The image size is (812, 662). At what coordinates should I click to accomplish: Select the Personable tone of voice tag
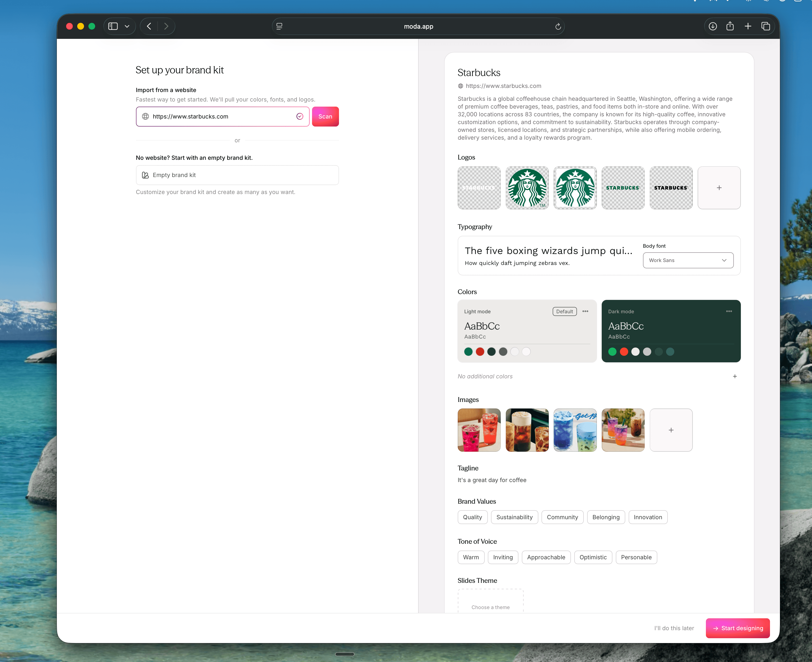point(636,557)
